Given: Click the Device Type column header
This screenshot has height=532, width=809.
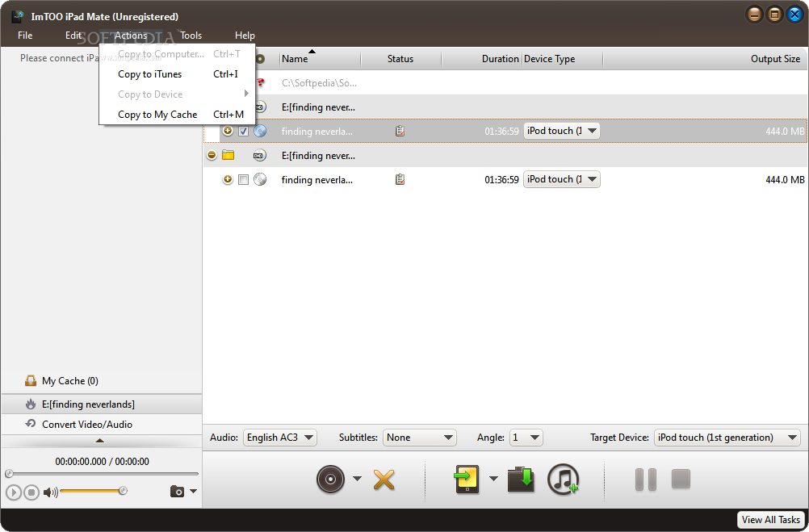Looking at the screenshot, I should point(563,59).
